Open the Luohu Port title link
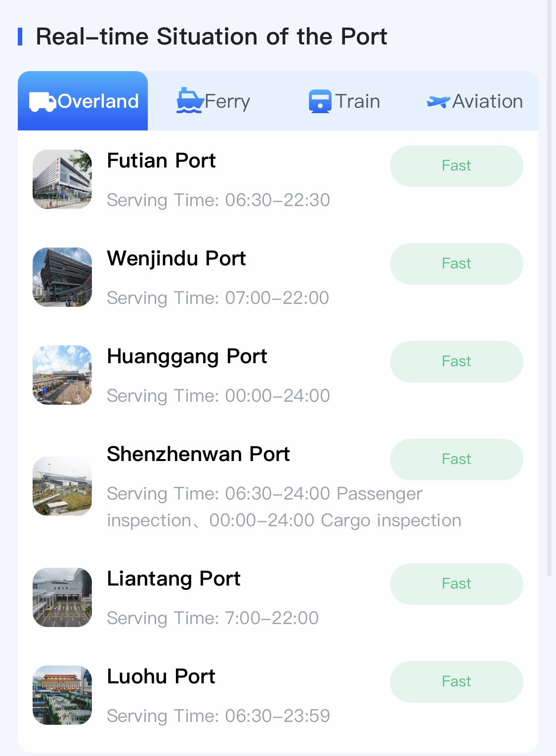 [x=161, y=676]
